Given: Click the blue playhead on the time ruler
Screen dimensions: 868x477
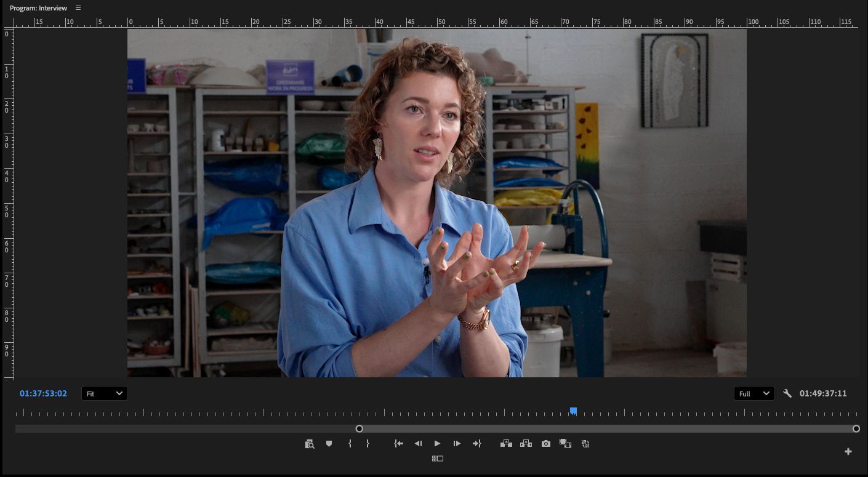Looking at the screenshot, I should (573, 411).
